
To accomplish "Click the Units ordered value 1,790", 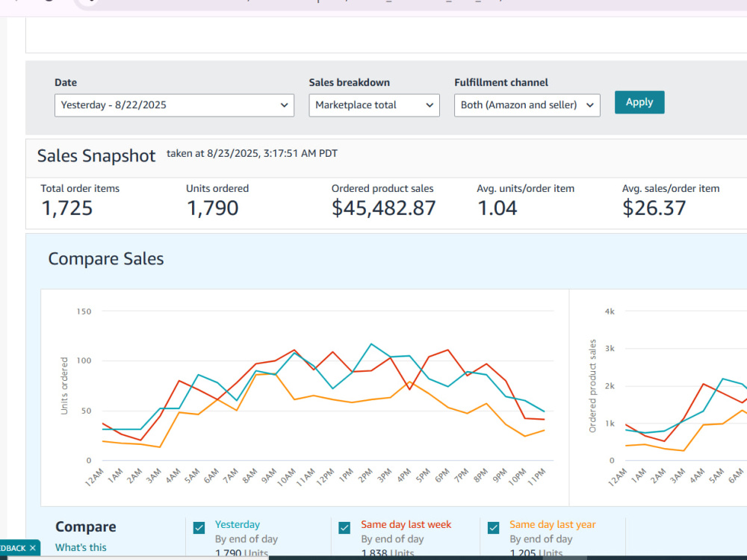I will pos(212,208).
